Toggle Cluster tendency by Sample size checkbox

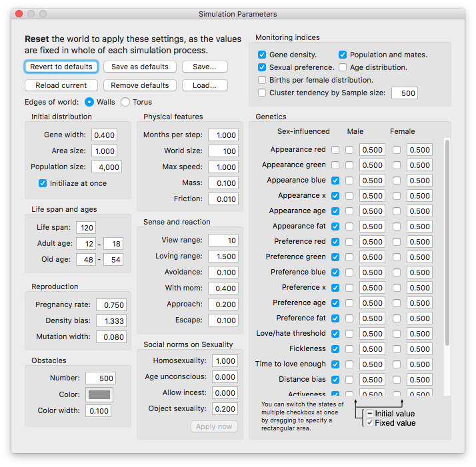point(262,93)
